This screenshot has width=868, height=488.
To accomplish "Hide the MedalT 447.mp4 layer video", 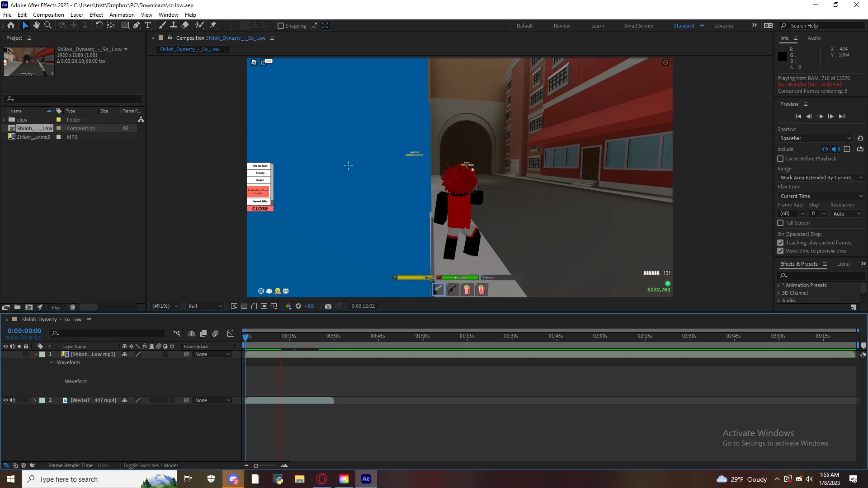I will click(6, 400).
